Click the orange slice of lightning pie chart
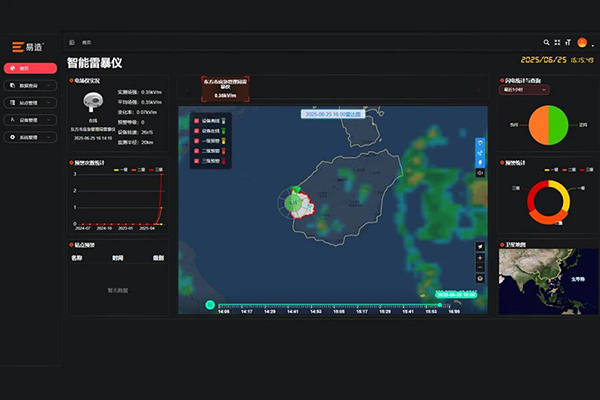Viewport: 600px width, 400px height. 538,125
